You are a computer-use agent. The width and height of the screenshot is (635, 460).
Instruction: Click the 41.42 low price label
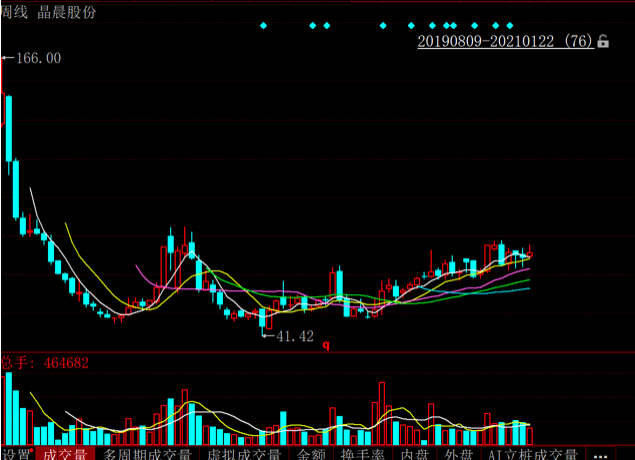coord(295,336)
